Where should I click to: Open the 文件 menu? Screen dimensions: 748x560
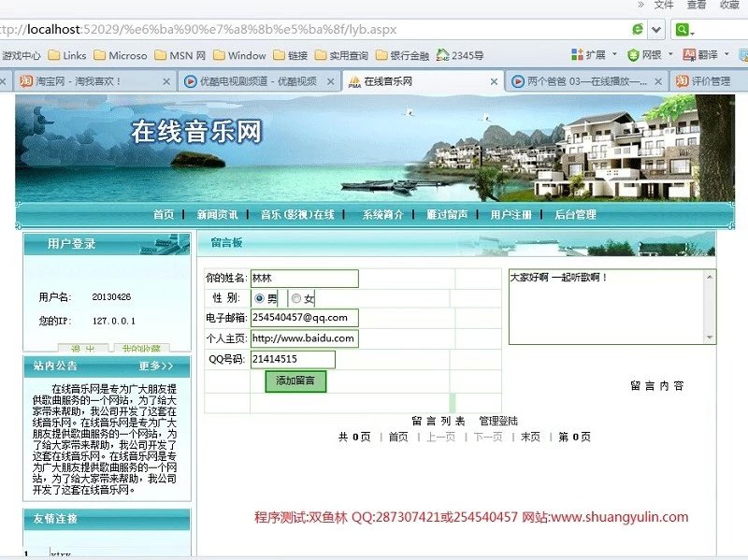click(x=664, y=5)
